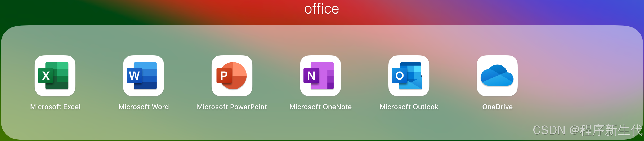This screenshot has width=644, height=141.
Task: Click the "OneDrive" label text
Action: pos(498,107)
